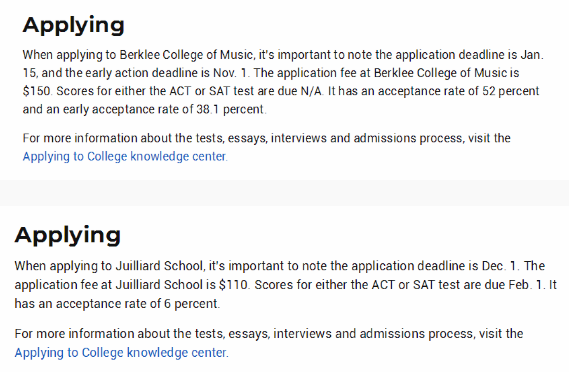Click the Juilliard School application paragraph
This screenshot has height=372, width=569.
click(286, 285)
